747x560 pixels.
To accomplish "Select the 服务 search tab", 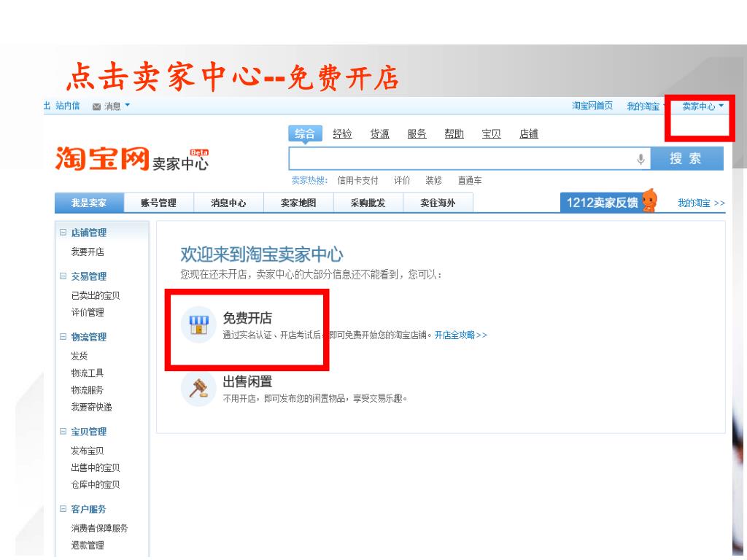I will coord(417,134).
